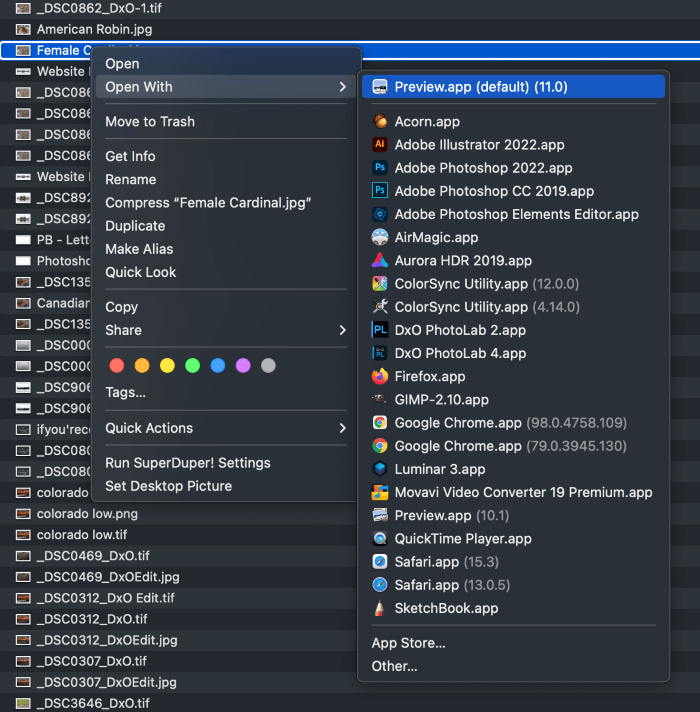The height and width of the screenshot is (712, 700).
Task: Select Get Info from context menu
Action: click(130, 156)
